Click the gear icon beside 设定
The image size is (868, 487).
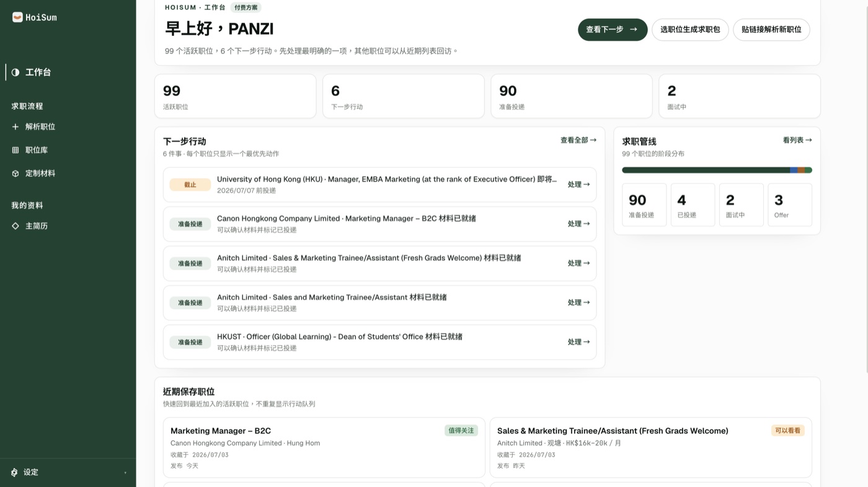click(14, 472)
